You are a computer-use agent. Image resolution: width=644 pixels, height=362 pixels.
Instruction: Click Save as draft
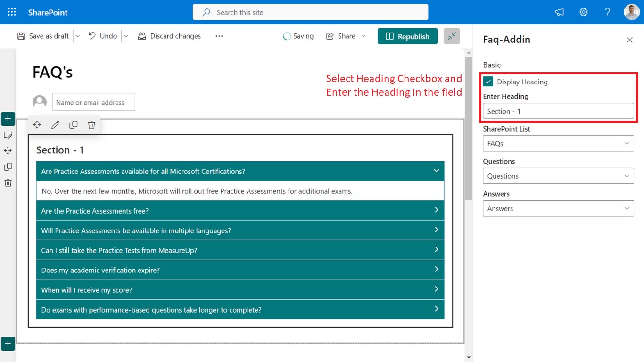click(x=43, y=36)
